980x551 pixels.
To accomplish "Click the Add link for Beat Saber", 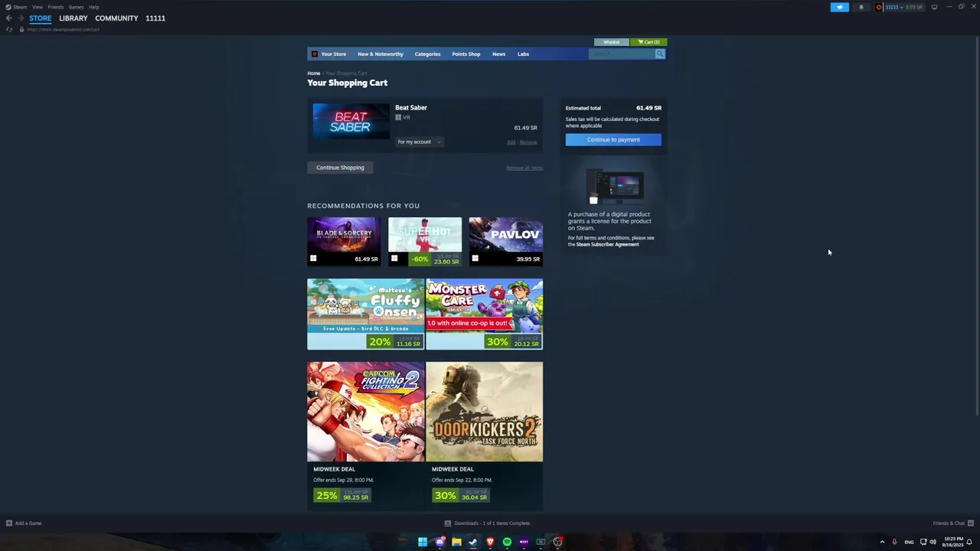I will [x=511, y=142].
